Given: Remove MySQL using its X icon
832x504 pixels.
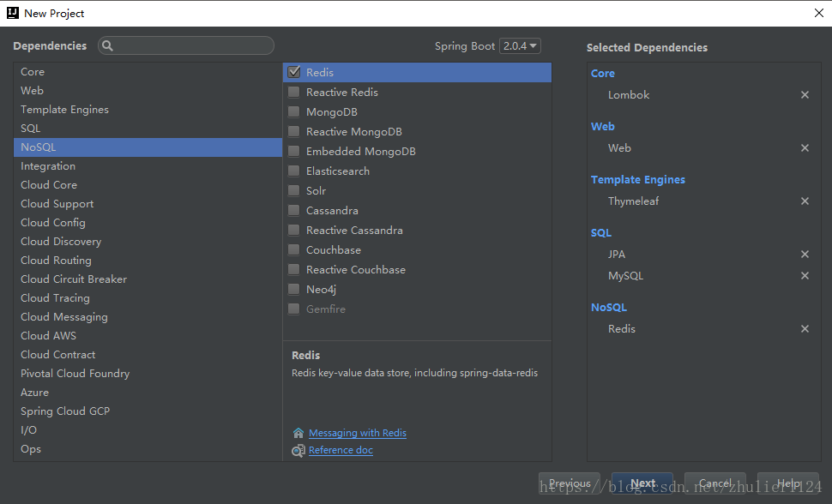Looking at the screenshot, I should [805, 276].
